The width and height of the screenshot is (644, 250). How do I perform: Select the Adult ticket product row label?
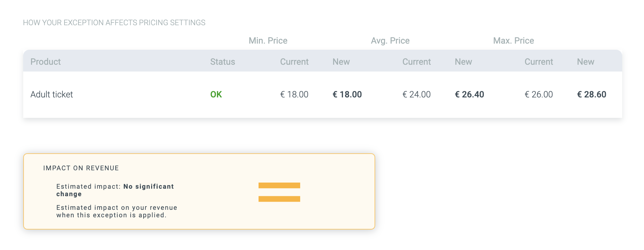(x=52, y=95)
